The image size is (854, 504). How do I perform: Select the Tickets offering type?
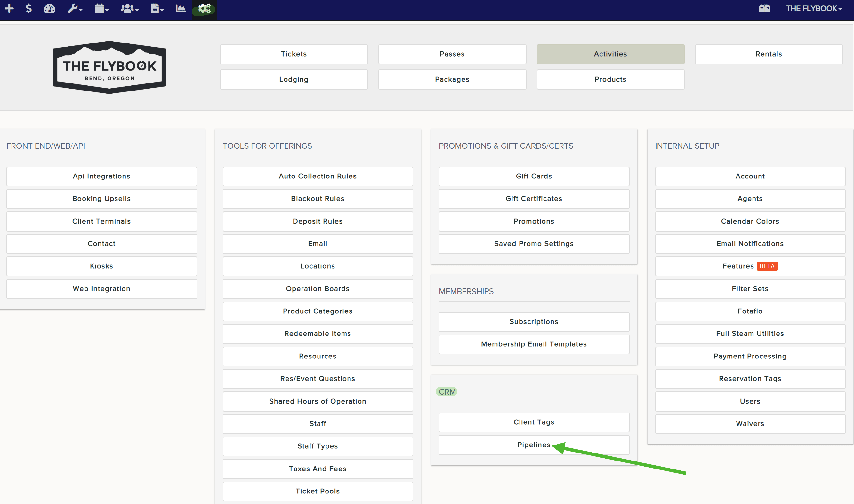(294, 54)
